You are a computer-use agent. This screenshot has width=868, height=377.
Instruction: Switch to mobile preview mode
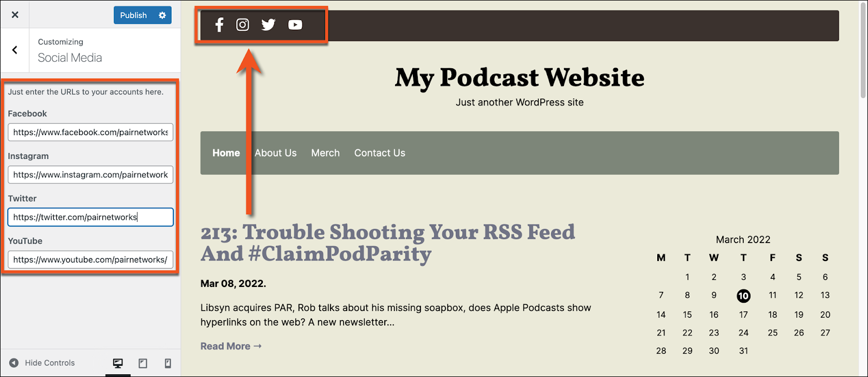(x=168, y=363)
